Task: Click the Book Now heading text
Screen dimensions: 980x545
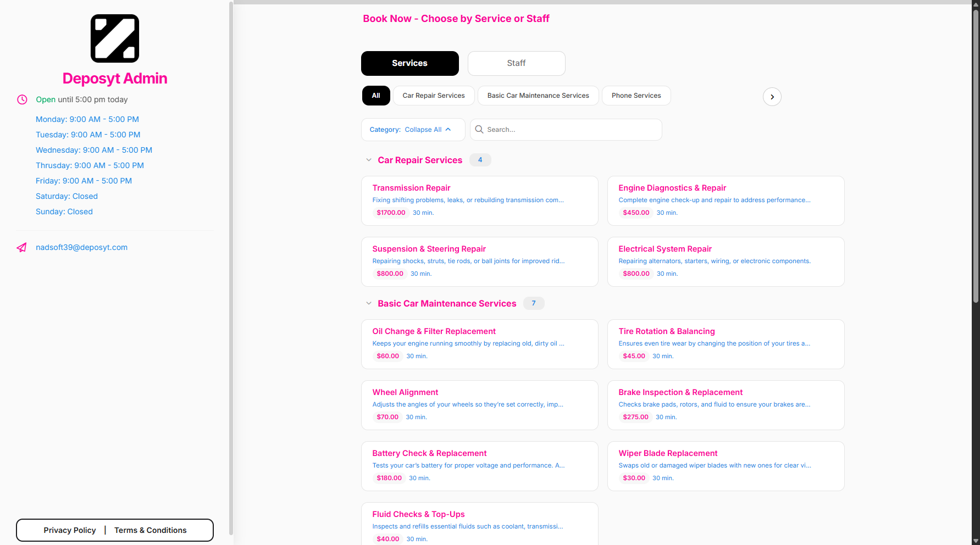Action: [x=456, y=19]
